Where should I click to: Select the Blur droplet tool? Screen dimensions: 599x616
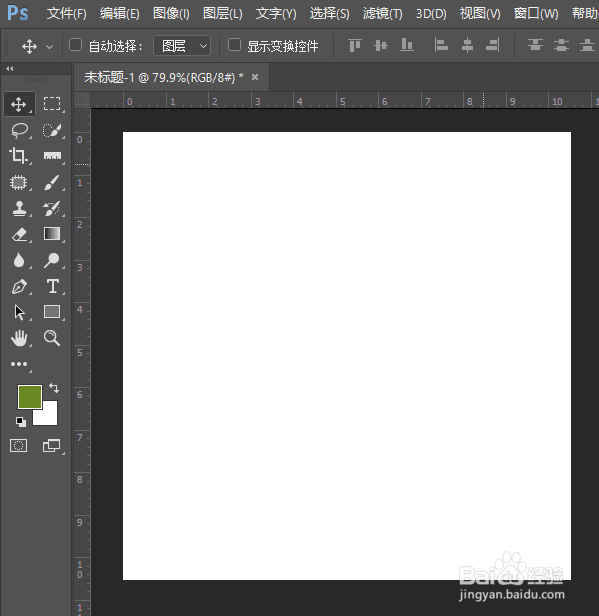19,260
